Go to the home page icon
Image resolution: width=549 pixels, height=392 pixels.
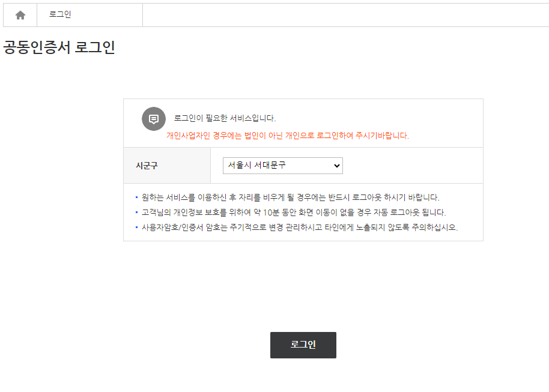coord(20,15)
